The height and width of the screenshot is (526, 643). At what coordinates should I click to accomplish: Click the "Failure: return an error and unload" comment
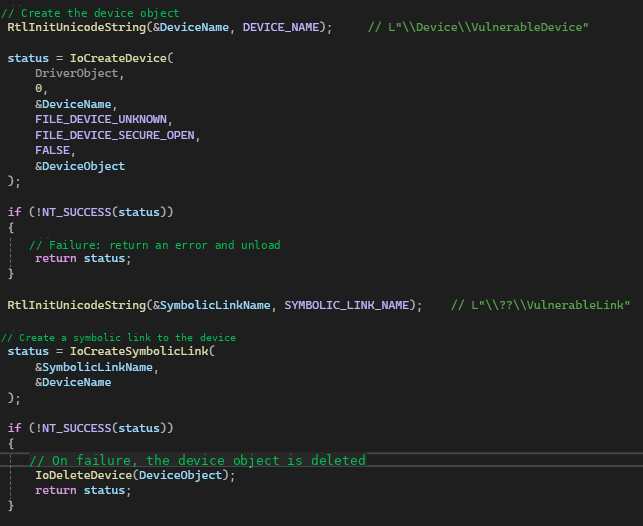(154, 245)
